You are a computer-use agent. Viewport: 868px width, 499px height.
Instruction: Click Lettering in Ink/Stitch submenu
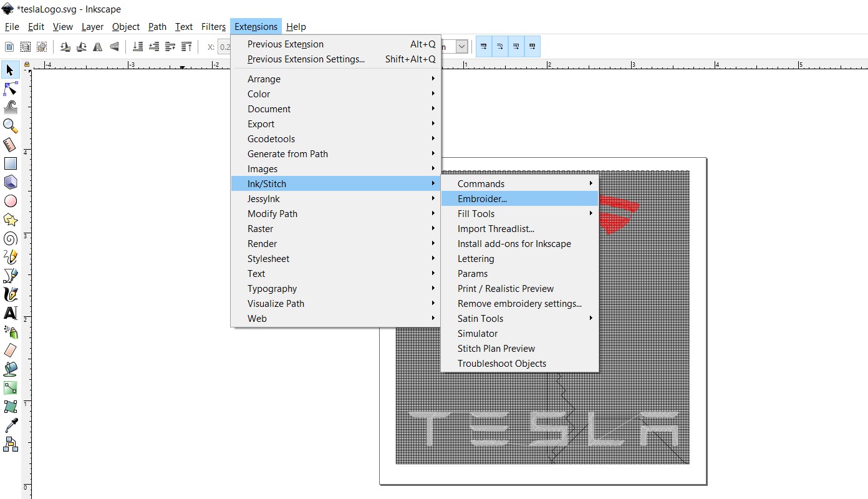pos(520,259)
